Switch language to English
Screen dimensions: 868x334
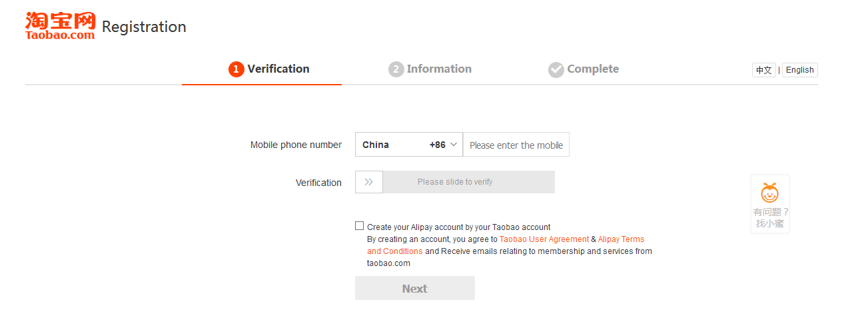tap(799, 70)
